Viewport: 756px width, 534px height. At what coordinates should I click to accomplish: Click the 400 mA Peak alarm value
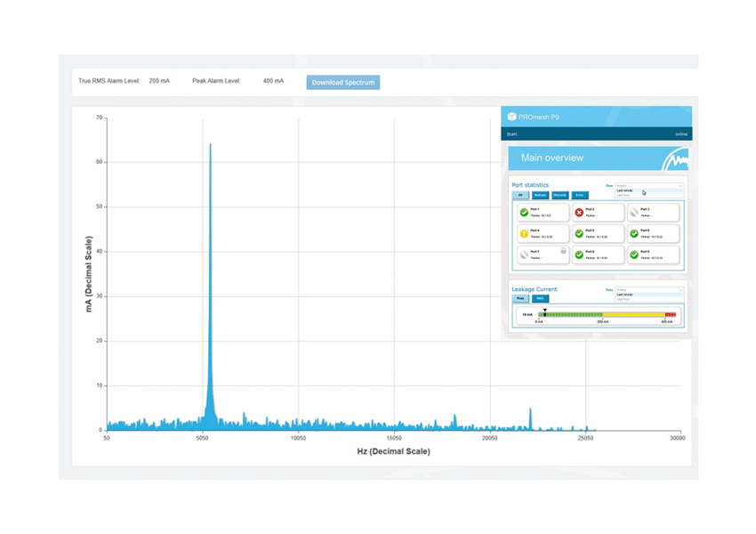coord(273,81)
